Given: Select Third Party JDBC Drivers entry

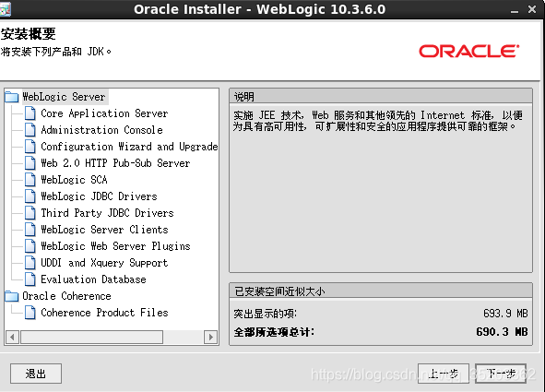Looking at the screenshot, I should [107, 213].
